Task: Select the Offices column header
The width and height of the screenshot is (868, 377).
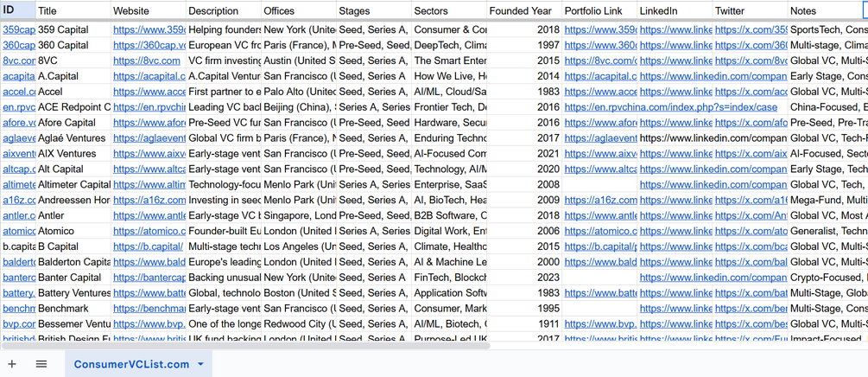Action: coord(299,10)
